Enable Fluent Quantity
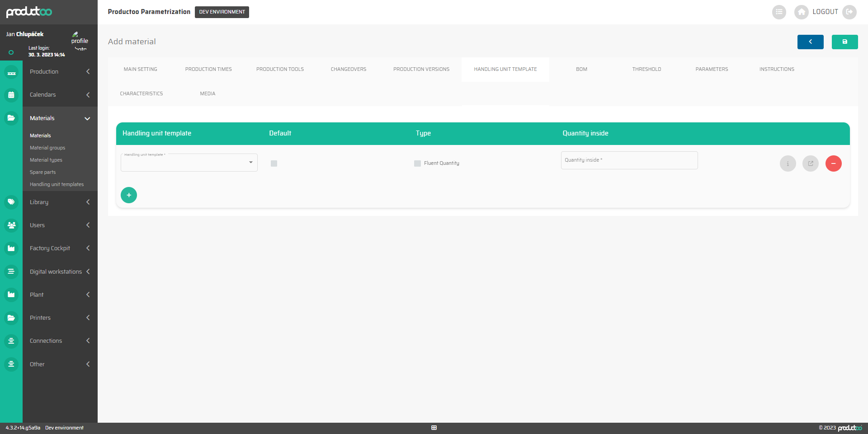 [x=417, y=163]
